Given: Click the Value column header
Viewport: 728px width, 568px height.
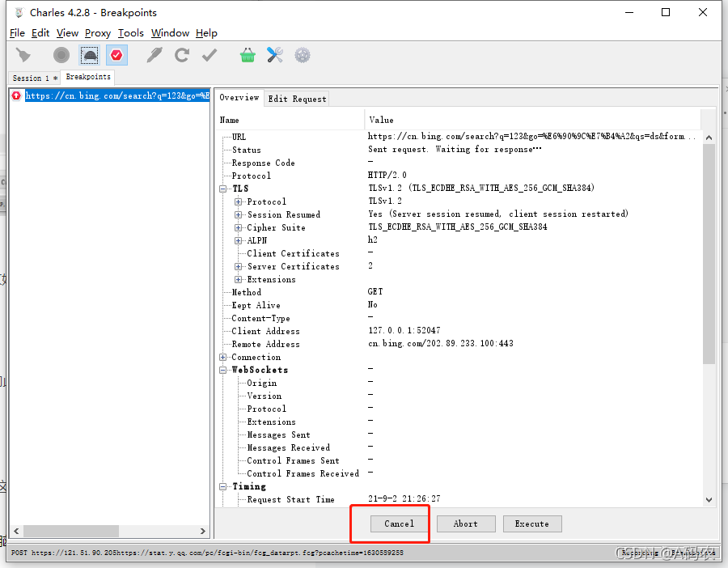Looking at the screenshot, I should click(x=532, y=120).
